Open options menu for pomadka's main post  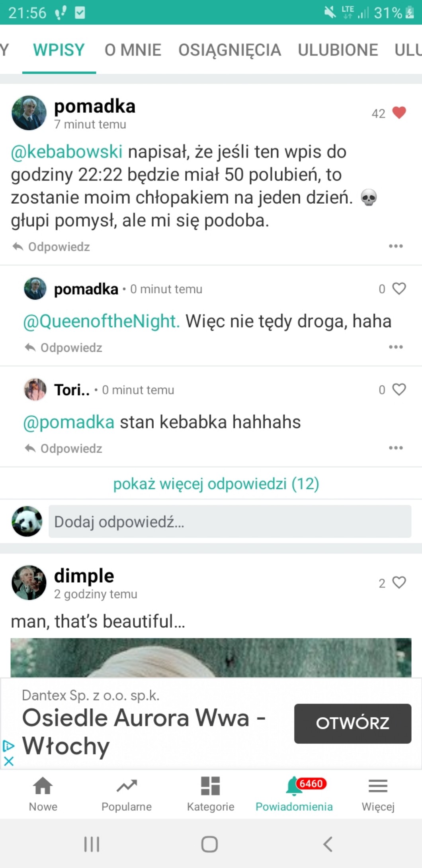click(x=396, y=246)
